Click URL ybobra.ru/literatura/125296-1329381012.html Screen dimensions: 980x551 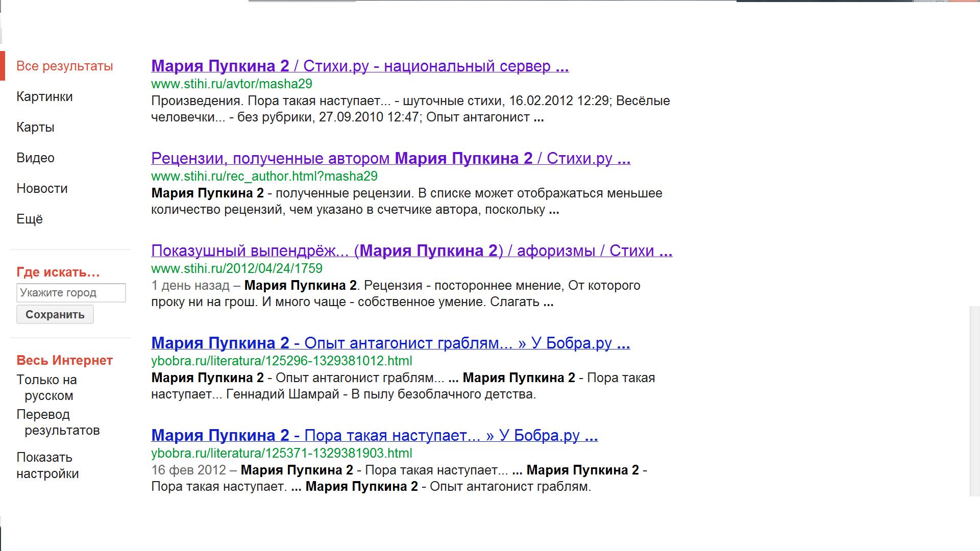pyautogui.click(x=282, y=361)
